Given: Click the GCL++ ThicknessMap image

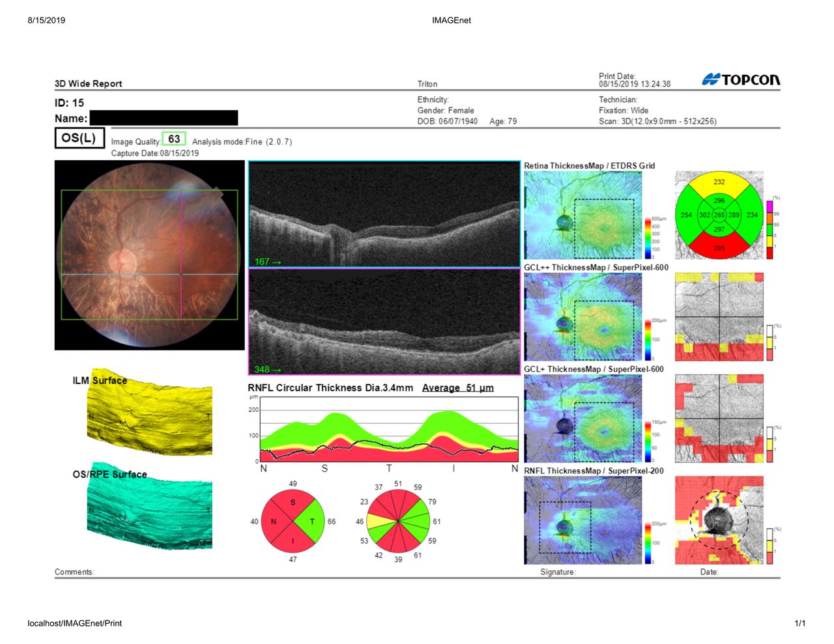Looking at the screenshot, I should (582, 317).
